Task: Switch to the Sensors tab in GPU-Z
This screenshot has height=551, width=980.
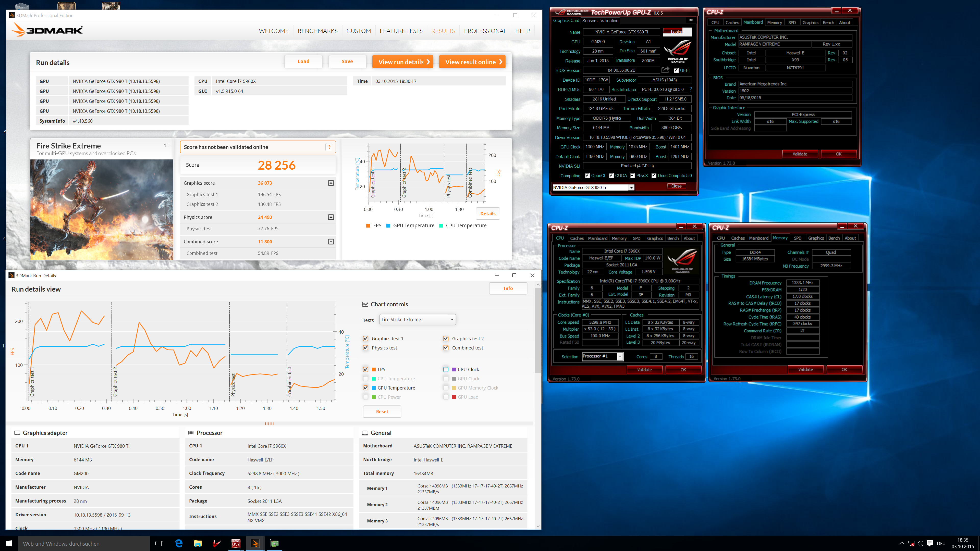Action: [590, 21]
